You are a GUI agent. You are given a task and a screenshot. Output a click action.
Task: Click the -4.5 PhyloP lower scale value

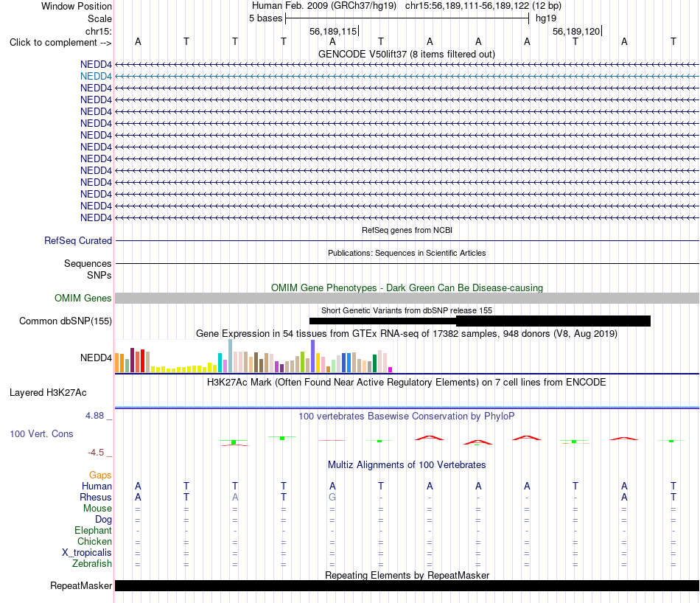coord(96,453)
